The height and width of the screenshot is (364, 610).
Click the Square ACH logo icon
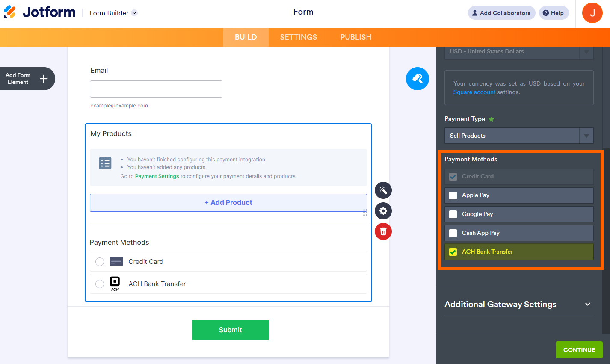point(115,284)
